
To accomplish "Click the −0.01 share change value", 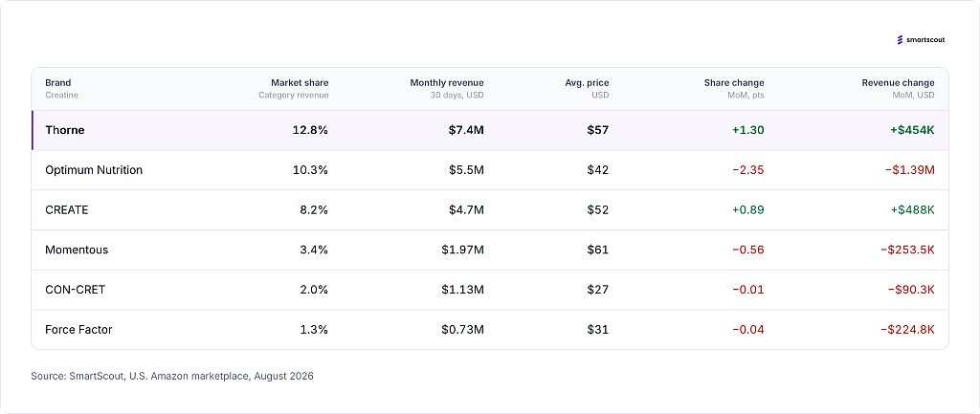I will (x=748, y=290).
